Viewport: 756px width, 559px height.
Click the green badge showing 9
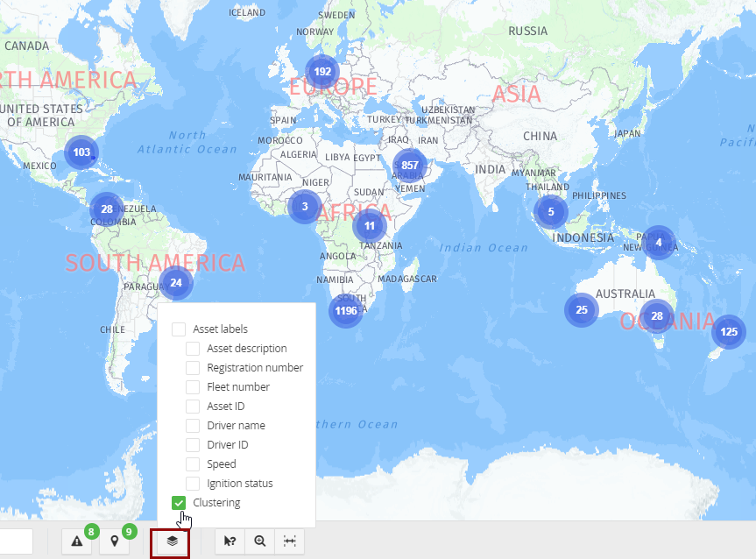[129, 532]
